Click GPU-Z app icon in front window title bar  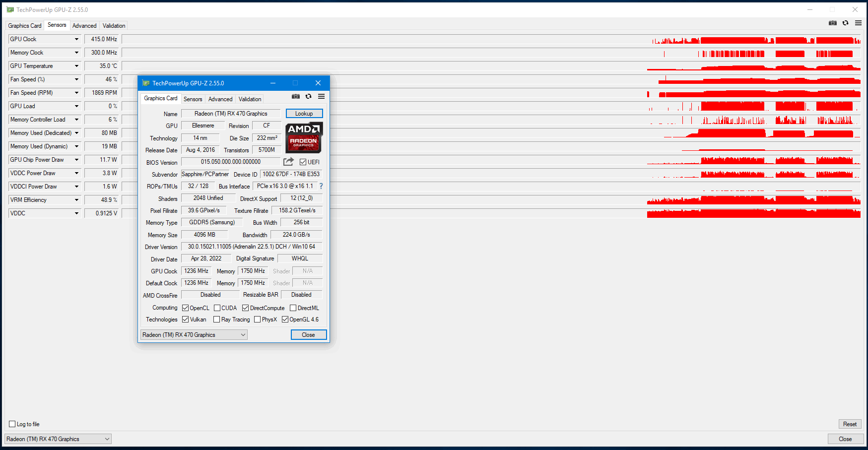point(146,83)
